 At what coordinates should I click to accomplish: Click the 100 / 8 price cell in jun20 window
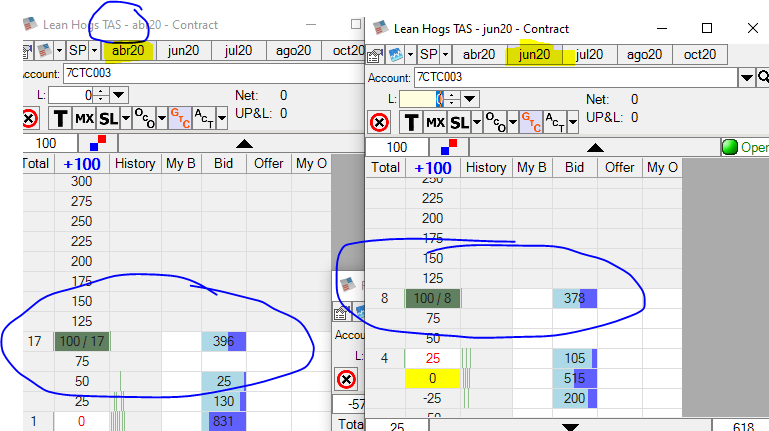coord(433,298)
